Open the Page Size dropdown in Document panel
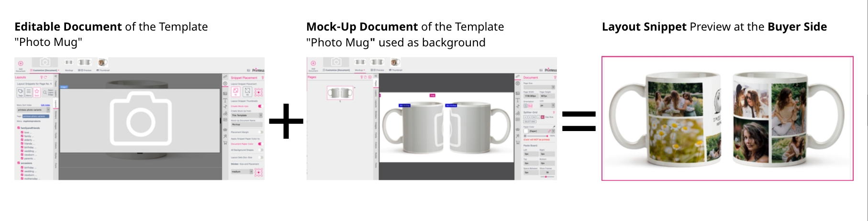The height and width of the screenshot is (221, 868). click(x=539, y=87)
